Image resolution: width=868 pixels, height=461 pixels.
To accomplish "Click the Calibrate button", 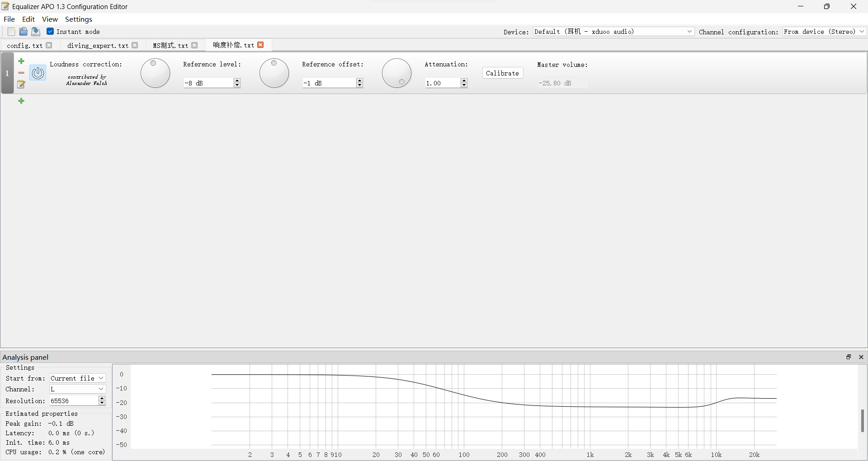I will [x=503, y=73].
